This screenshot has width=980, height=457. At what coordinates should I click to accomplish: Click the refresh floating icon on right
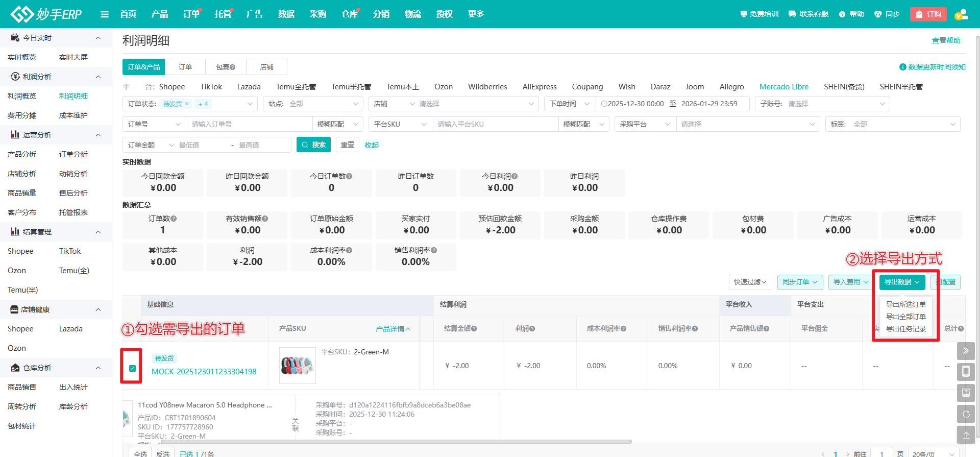pos(966,414)
